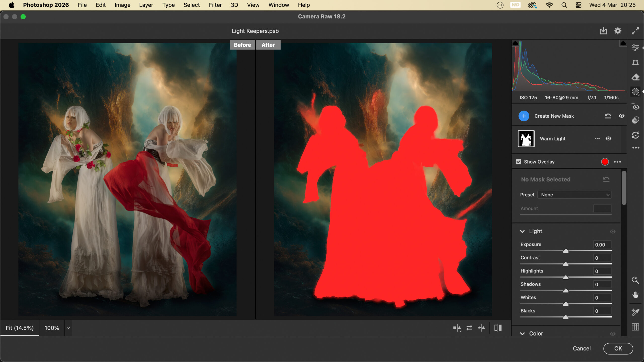Select the Red Eye removal tool
This screenshot has height=362, width=644.
tap(635, 107)
